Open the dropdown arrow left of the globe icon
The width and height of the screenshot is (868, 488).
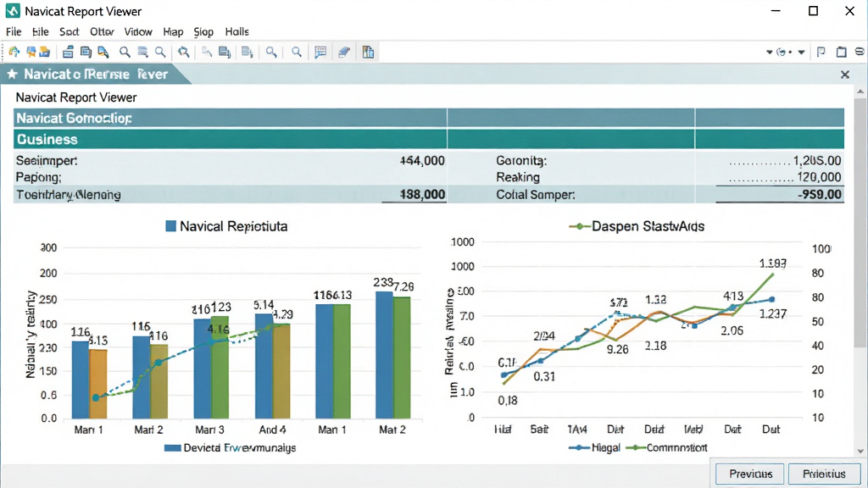tap(770, 53)
